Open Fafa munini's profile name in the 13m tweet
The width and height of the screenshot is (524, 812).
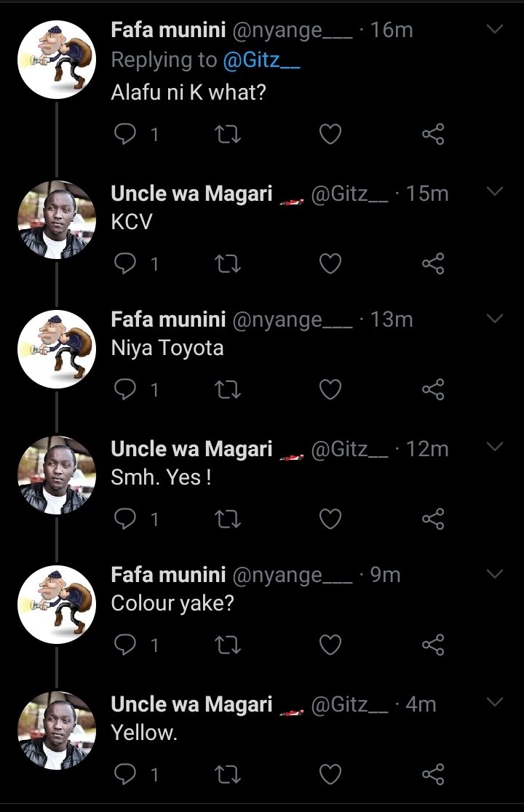168,319
